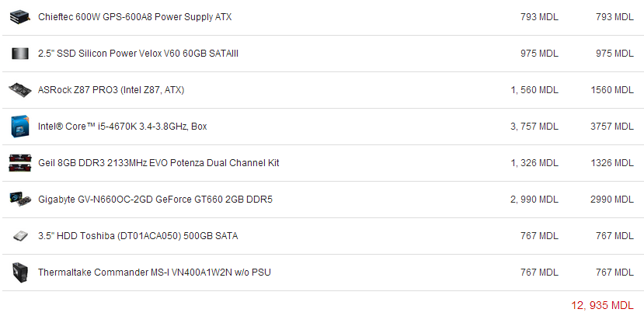Click the Gigabyte GeForce graphics card icon

19,200
